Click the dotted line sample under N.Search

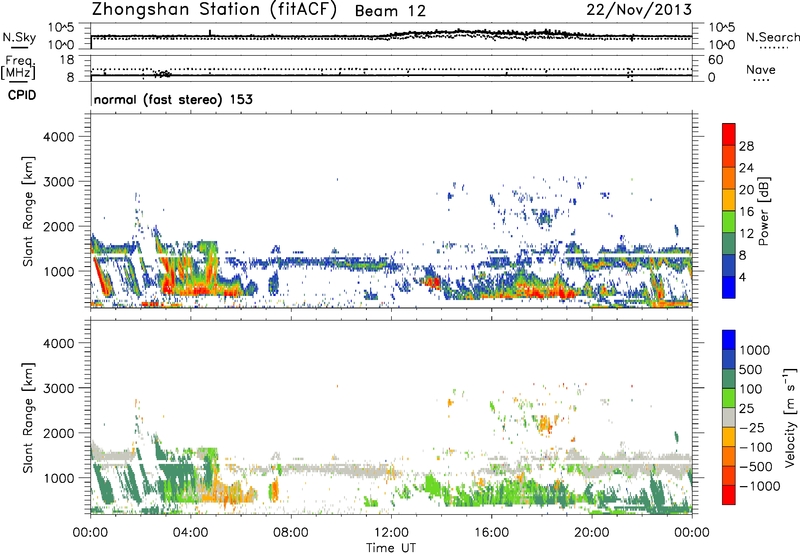(x=773, y=48)
